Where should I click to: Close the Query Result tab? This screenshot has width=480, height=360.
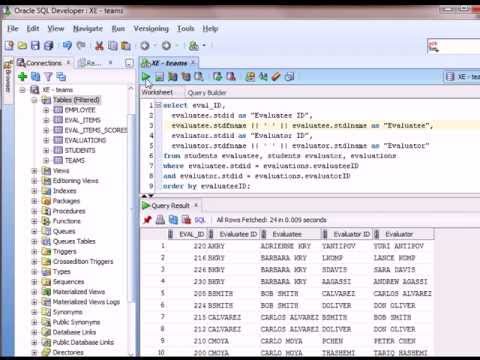tap(196, 205)
